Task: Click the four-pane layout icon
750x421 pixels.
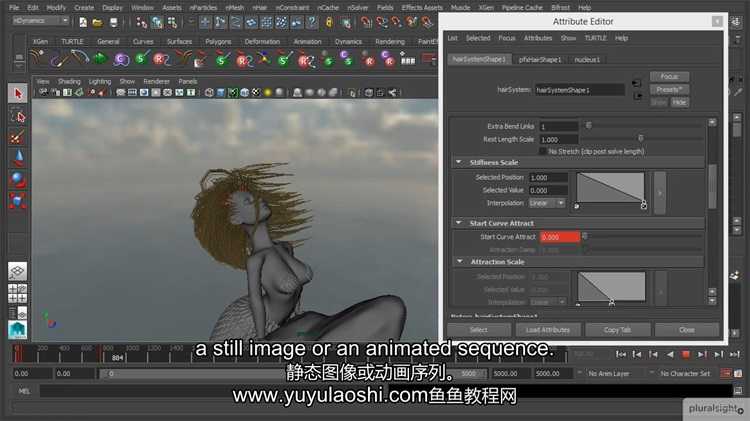Action: click(x=17, y=293)
